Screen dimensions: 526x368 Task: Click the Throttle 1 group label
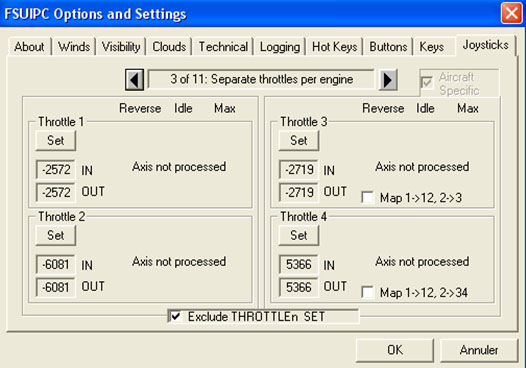pos(61,121)
